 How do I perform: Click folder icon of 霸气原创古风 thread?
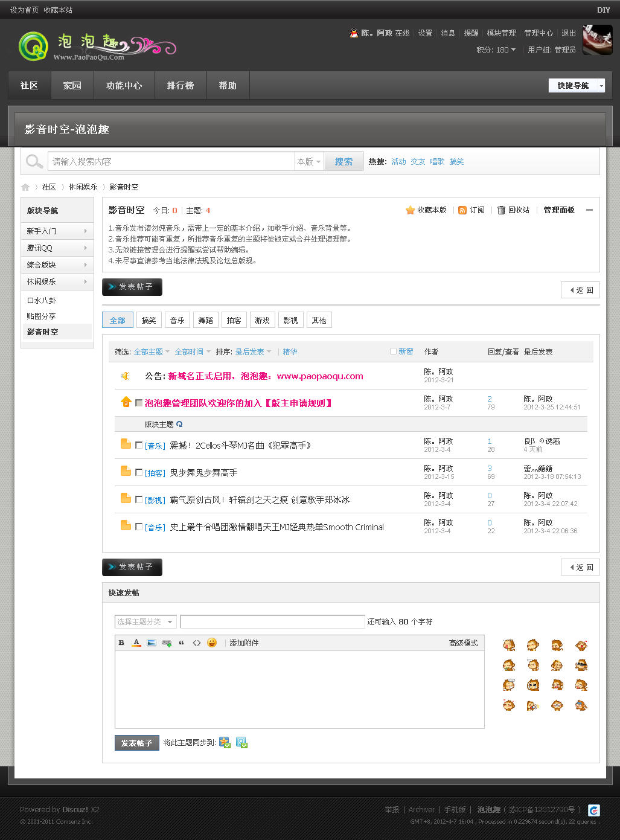[x=126, y=498]
